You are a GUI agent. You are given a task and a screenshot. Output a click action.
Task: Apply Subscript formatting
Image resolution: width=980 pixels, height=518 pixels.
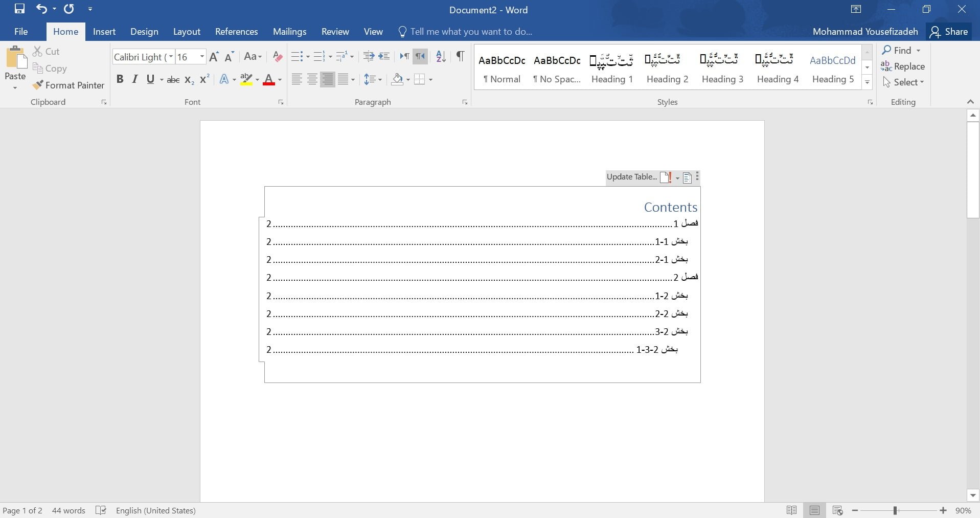189,80
